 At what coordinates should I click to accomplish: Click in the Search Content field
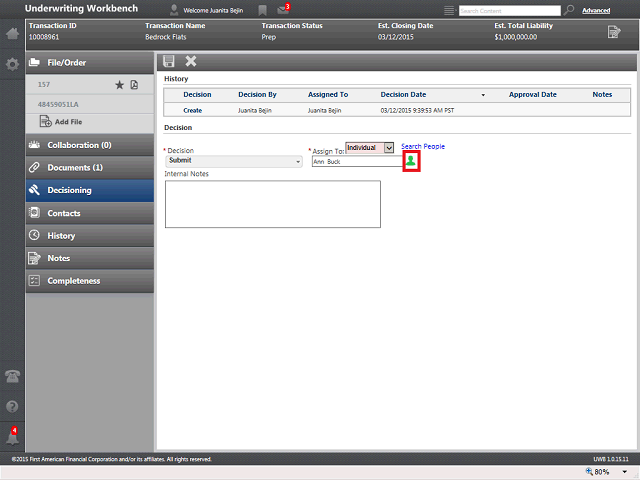pyautogui.click(x=510, y=11)
